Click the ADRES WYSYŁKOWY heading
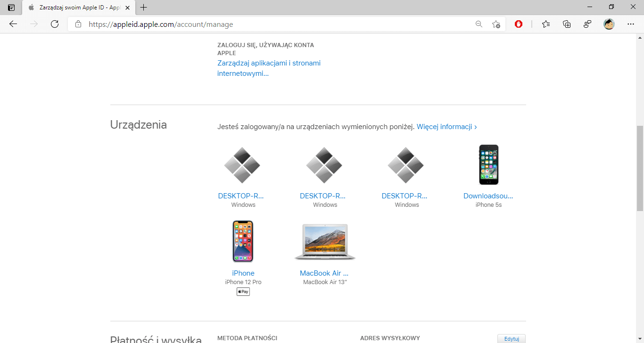Image resolution: width=644 pixels, height=343 pixels. coord(390,338)
